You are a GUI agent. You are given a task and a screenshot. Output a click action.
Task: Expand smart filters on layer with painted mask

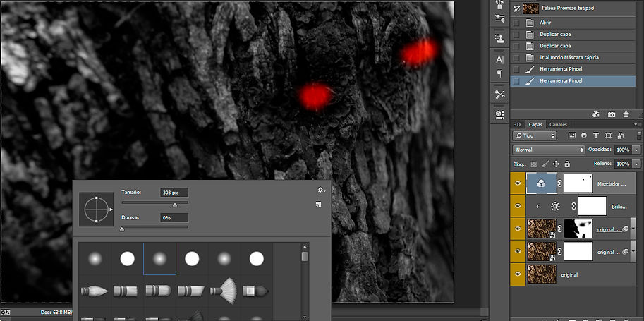pos(633,229)
